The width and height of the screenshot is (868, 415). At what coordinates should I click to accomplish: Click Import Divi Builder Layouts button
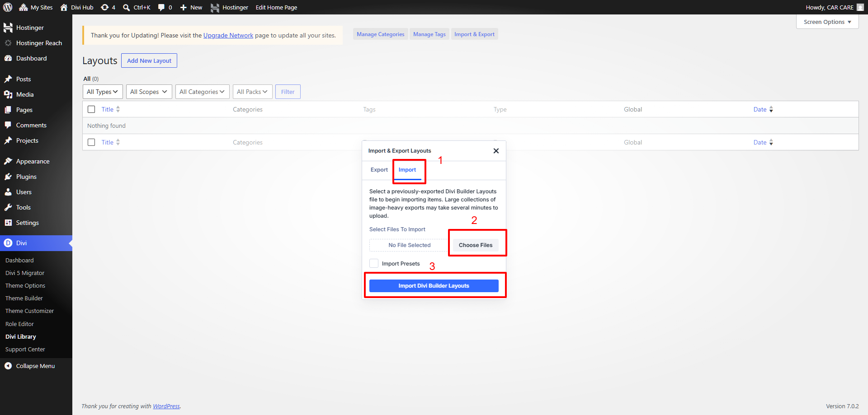pyautogui.click(x=434, y=286)
